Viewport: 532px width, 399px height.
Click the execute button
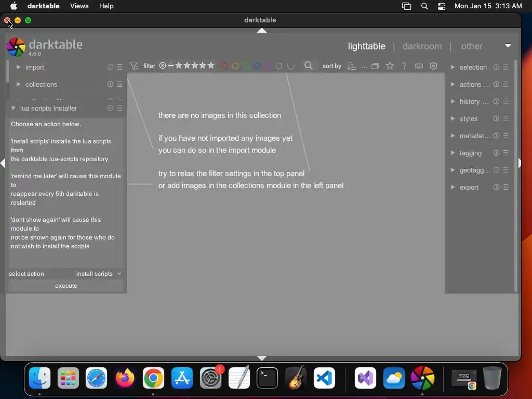(66, 286)
